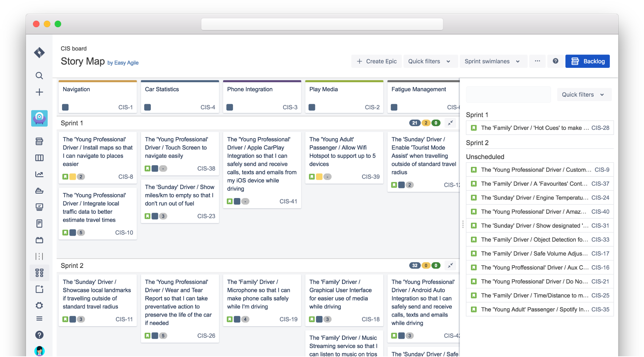This screenshot has width=644, height=357.
Task: Open the CIS-17 Safe Volume row
Action: [x=540, y=254]
